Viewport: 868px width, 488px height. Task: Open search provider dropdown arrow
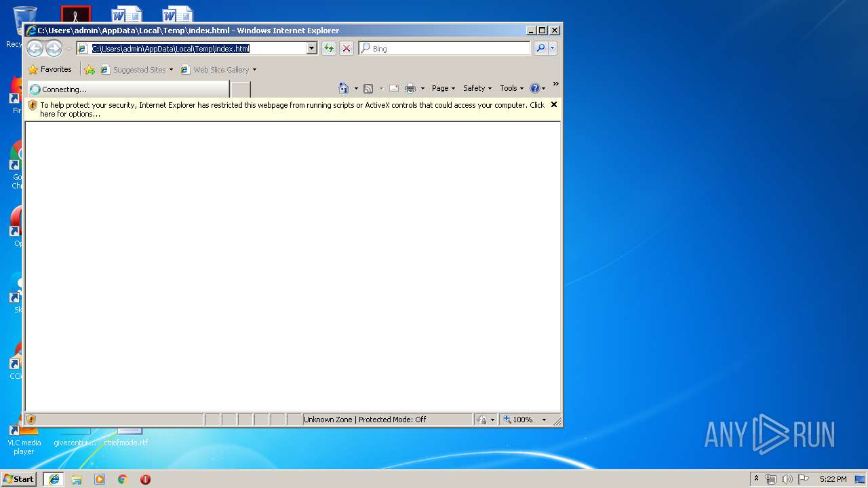point(553,48)
